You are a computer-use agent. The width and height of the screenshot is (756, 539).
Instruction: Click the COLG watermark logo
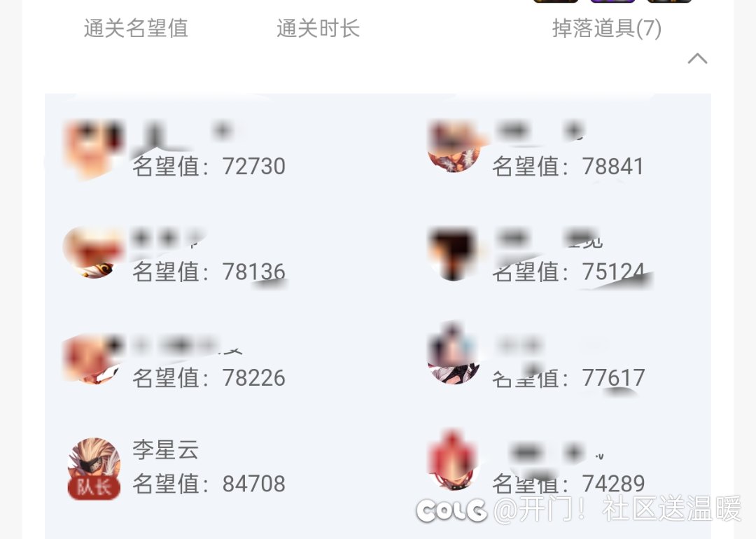tap(451, 510)
